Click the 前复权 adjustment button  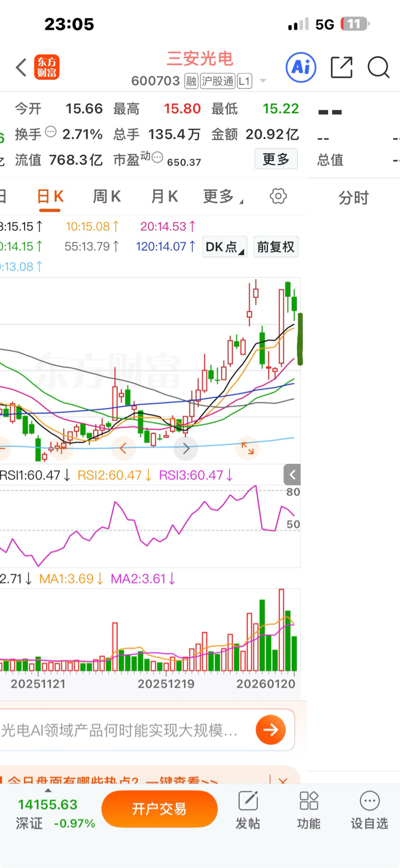[276, 247]
